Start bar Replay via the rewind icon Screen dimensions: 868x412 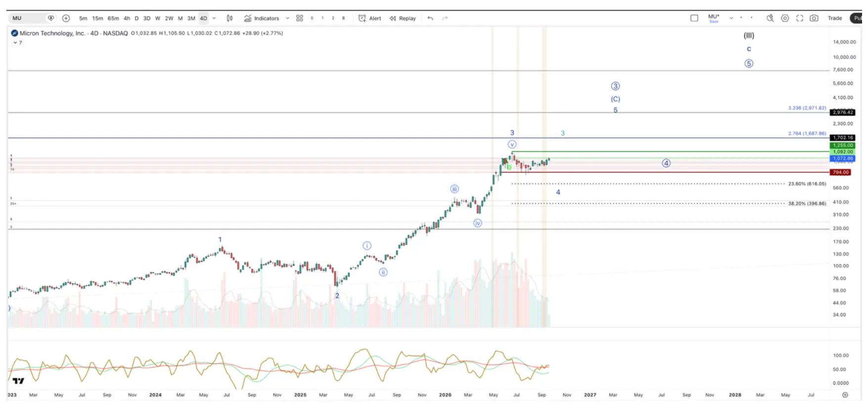pyautogui.click(x=392, y=18)
